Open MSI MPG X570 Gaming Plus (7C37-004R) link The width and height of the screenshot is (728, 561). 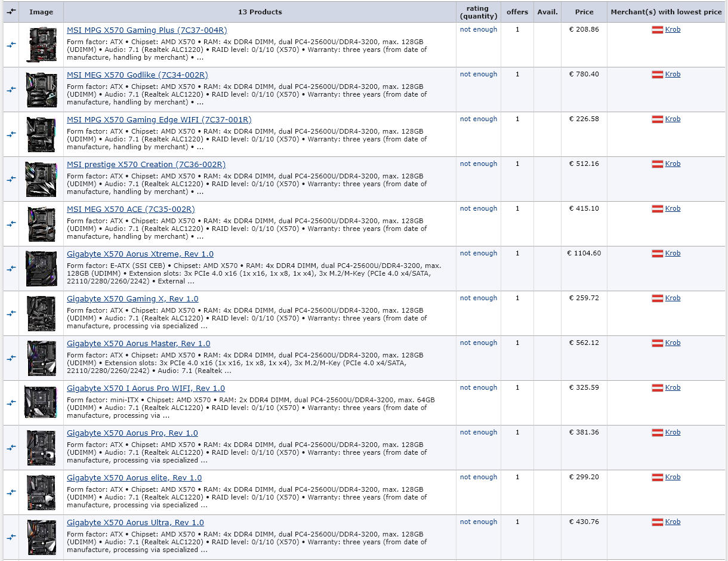click(x=147, y=30)
